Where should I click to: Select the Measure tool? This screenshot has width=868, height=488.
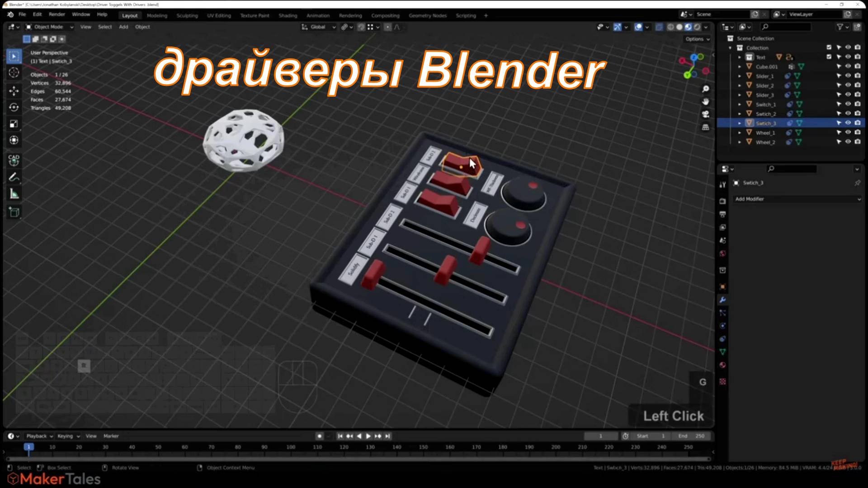coord(14,194)
